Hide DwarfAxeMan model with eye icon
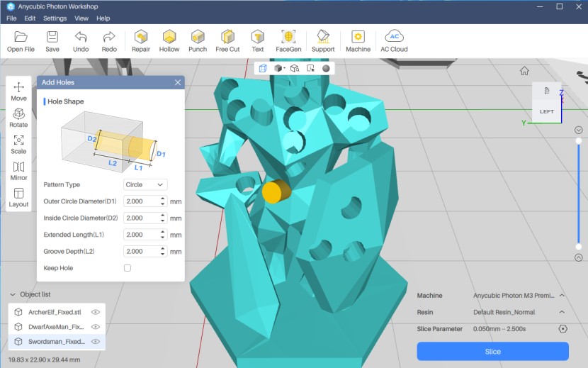Image resolution: width=588 pixels, height=368 pixels. [x=96, y=327]
